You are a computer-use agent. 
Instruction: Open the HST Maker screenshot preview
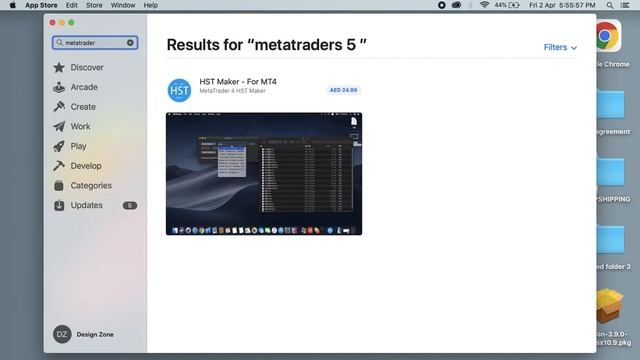pyautogui.click(x=264, y=174)
